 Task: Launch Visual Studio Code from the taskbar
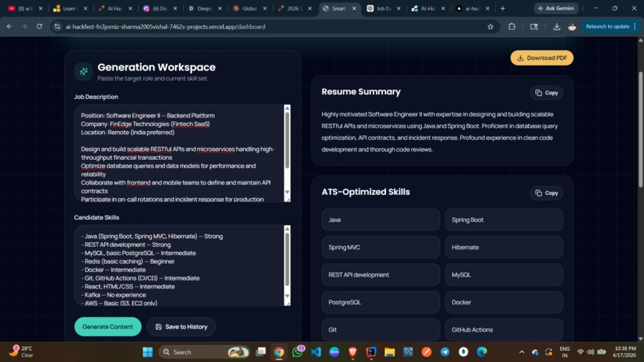(316, 352)
